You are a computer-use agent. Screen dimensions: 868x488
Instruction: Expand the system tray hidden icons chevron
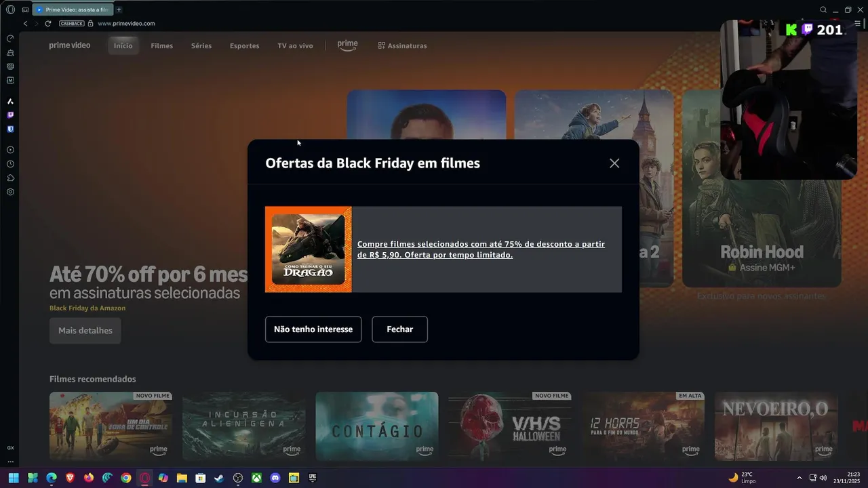pos(799,478)
